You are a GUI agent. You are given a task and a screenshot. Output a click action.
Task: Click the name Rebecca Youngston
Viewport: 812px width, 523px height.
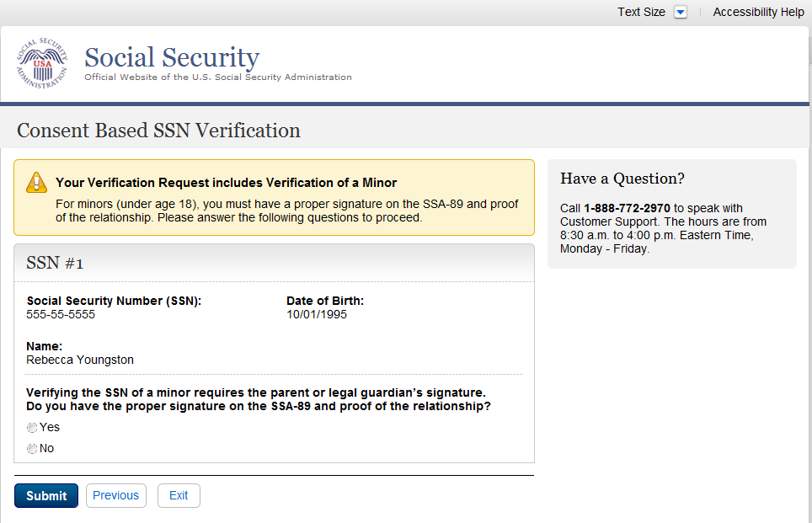pyautogui.click(x=80, y=360)
